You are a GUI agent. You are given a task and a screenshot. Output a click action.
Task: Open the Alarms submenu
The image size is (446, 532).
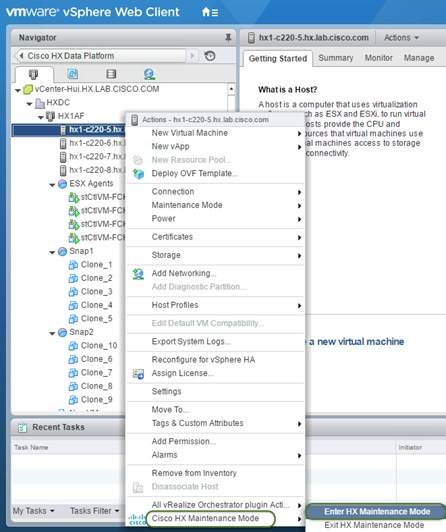[x=216, y=455]
